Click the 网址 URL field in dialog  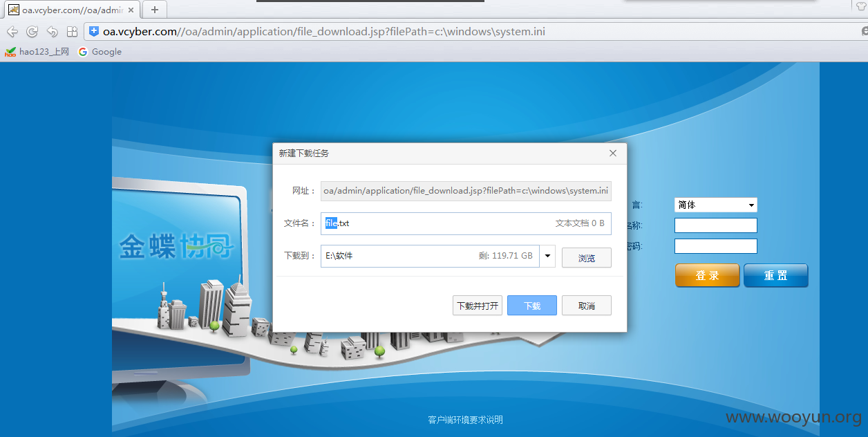pos(466,191)
